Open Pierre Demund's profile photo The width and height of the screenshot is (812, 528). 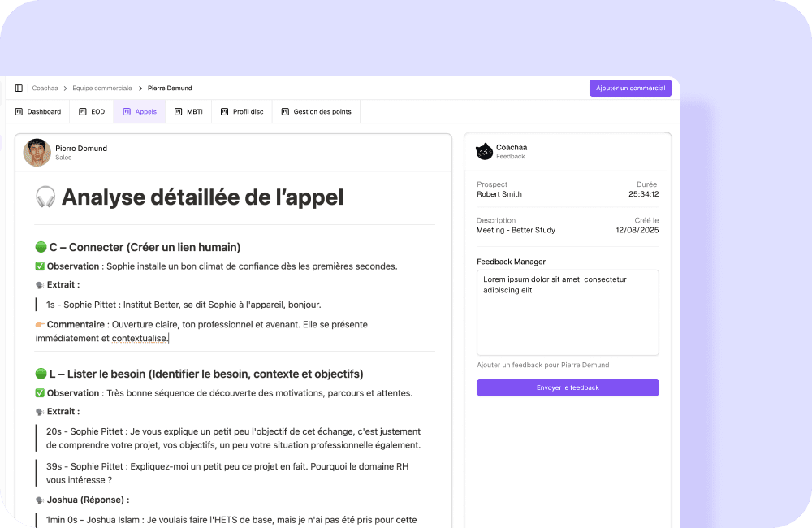click(x=37, y=152)
